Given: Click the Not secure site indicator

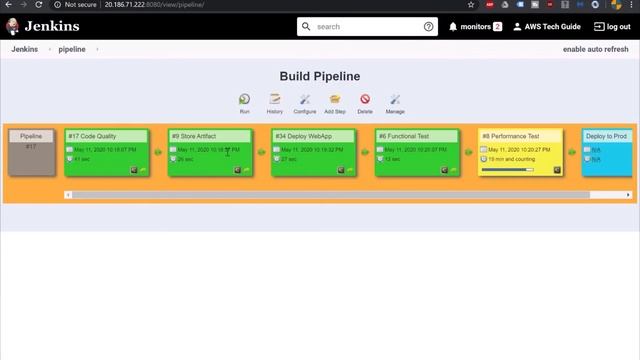Looking at the screenshot, I should [76, 4].
